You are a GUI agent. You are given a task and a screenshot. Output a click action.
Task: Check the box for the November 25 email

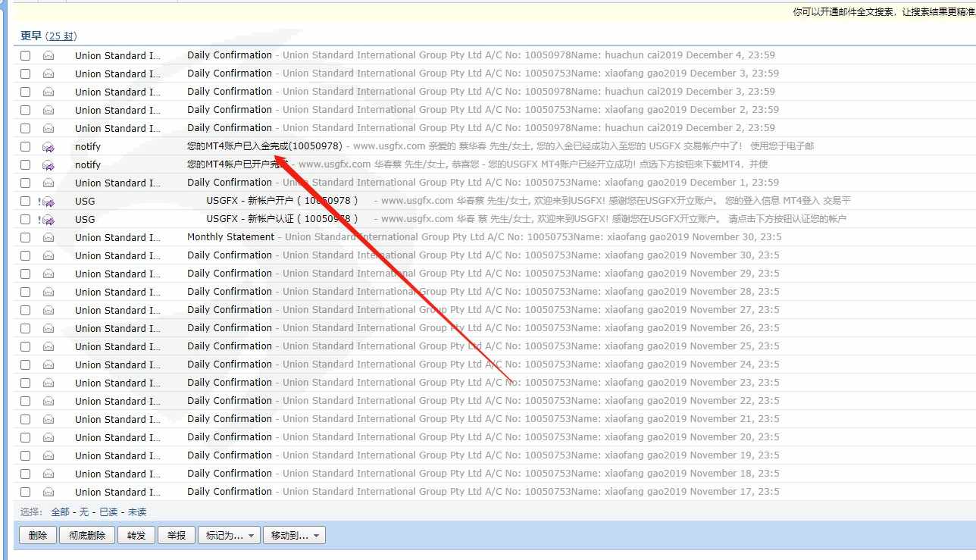[x=26, y=346]
